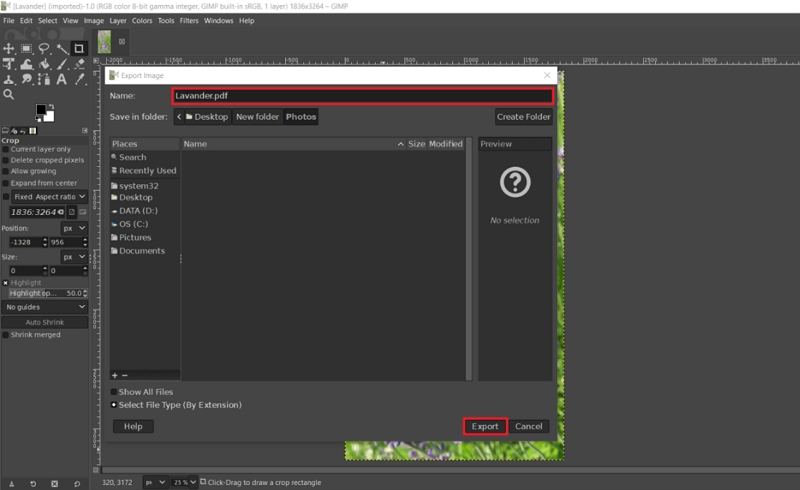This screenshot has height=490, width=800.
Task: Select the Bucket Fill tool
Action: [44, 64]
